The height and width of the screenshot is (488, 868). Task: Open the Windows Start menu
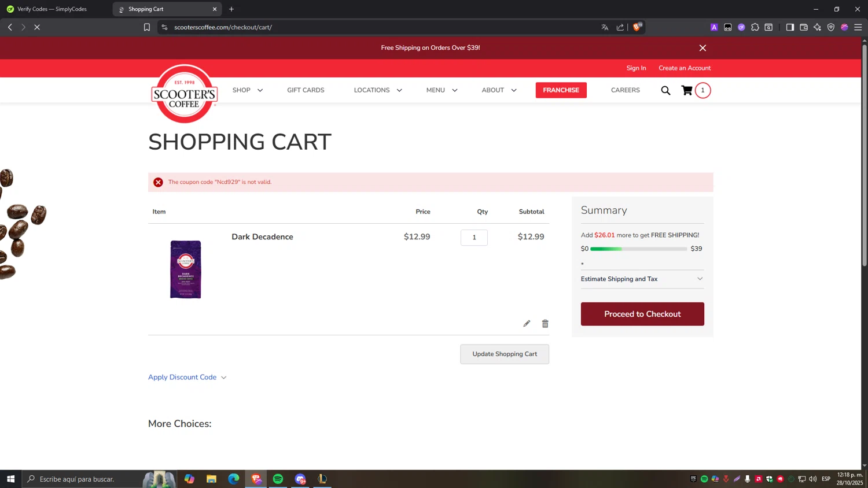point(10,479)
